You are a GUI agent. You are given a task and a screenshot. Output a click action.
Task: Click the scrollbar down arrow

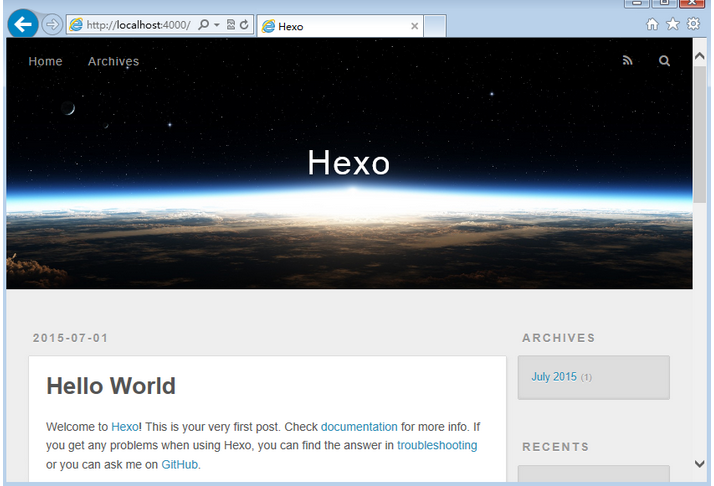coord(700,464)
